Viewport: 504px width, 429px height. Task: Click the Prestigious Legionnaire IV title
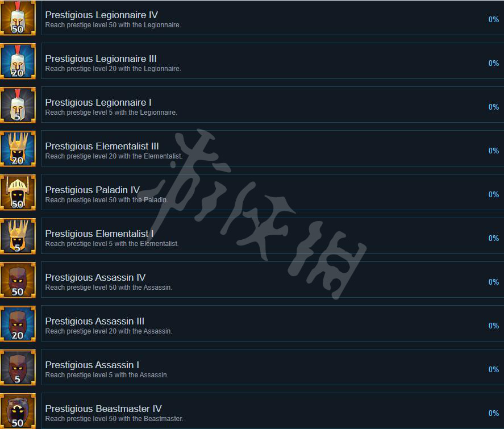point(102,15)
